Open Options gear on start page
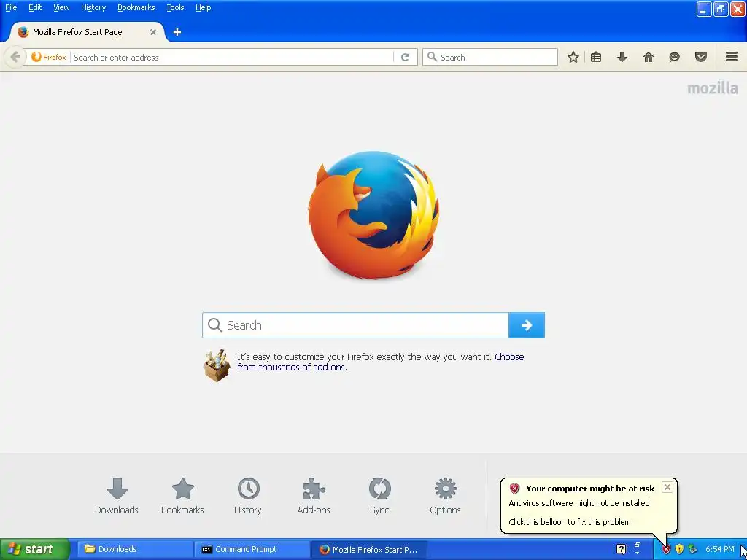Screen dimensions: 747x560 click(x=445, y=496)
